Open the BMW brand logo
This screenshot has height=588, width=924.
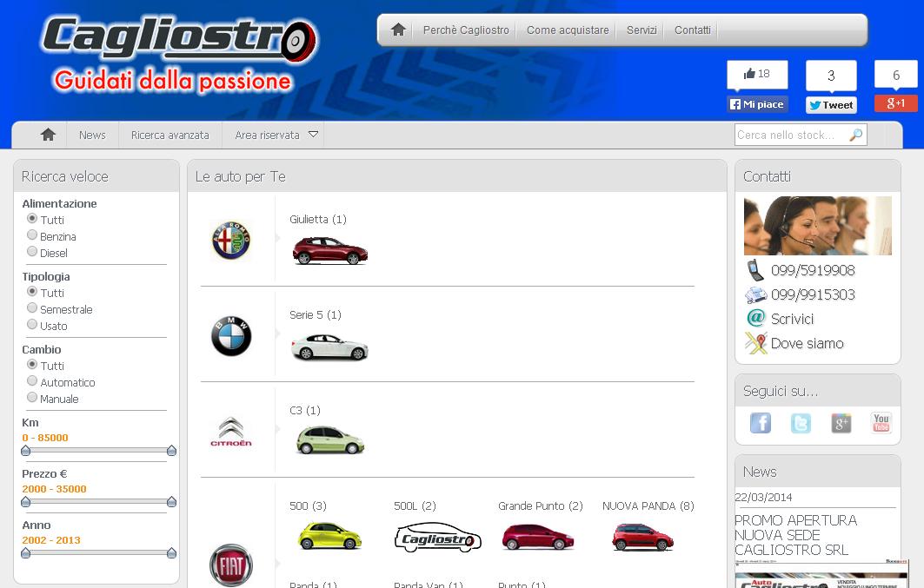point(231,336)
